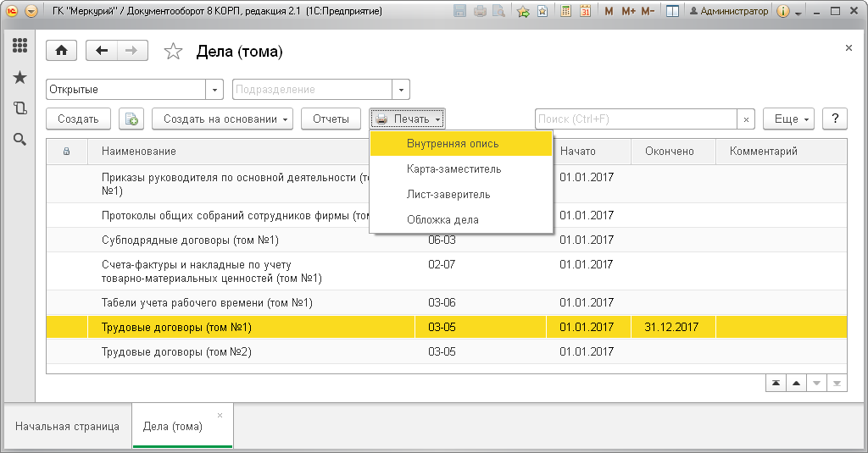Select row Табели учета рабочего времени

click(x=446, y=302)
